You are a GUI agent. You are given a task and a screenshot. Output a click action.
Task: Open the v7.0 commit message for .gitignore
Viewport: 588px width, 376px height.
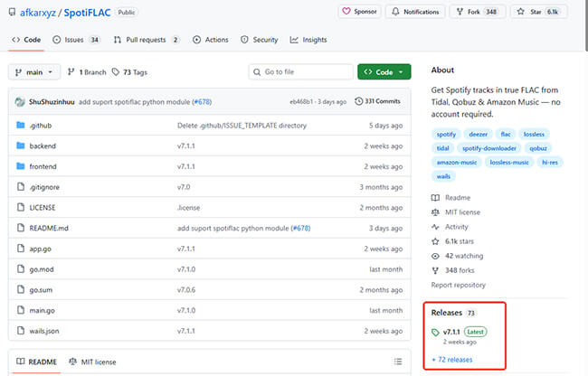(x=184, y=187)
